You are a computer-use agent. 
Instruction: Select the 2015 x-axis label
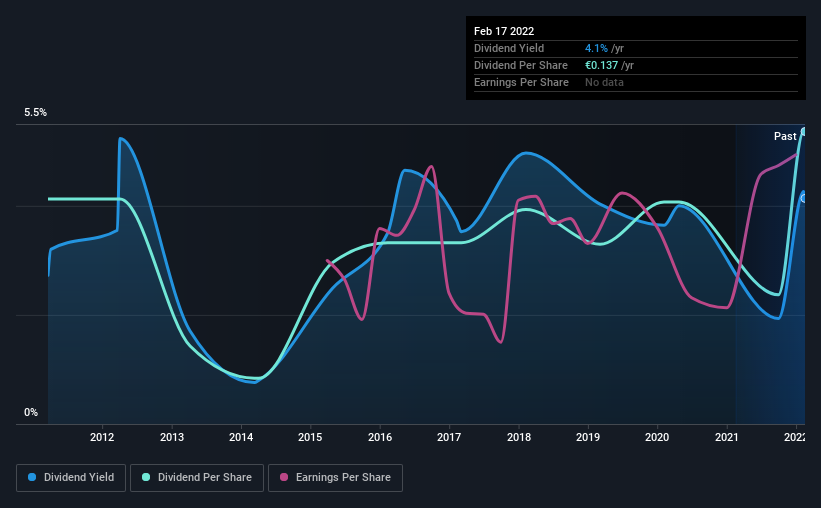pyautogui.click(x=310, y=437)
